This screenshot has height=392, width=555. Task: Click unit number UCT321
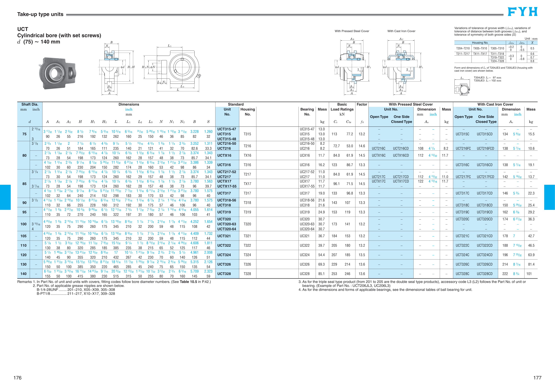point(224,236)
